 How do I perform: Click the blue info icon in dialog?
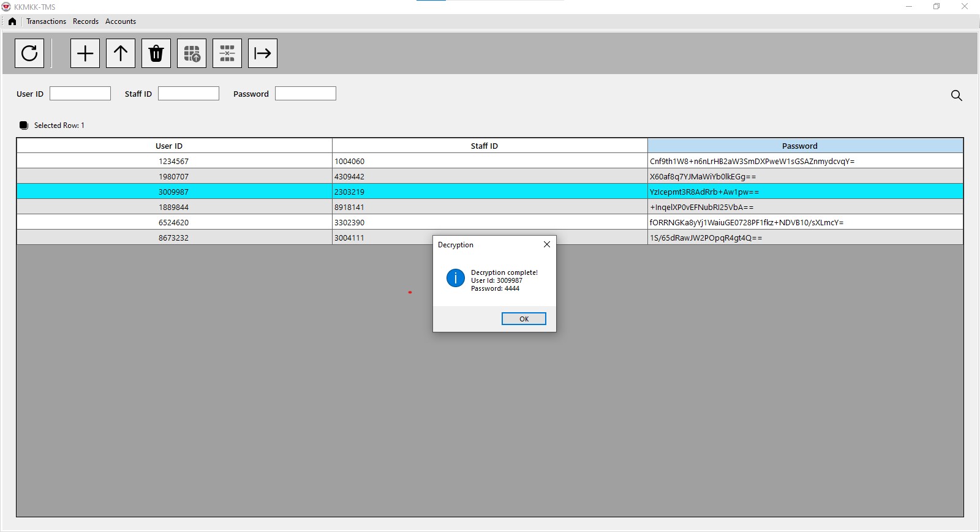pos(456,278)
